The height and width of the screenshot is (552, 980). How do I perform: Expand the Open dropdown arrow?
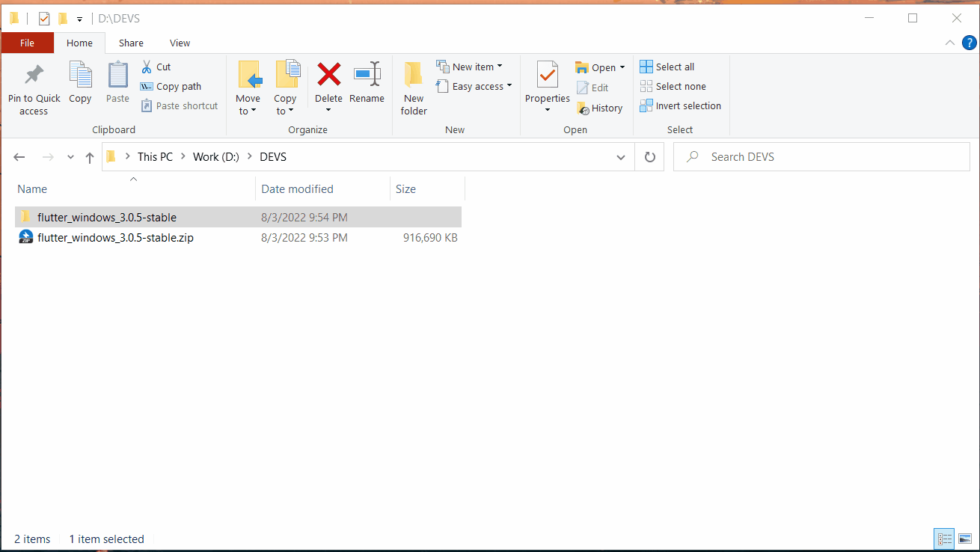(x=622, y=67)
